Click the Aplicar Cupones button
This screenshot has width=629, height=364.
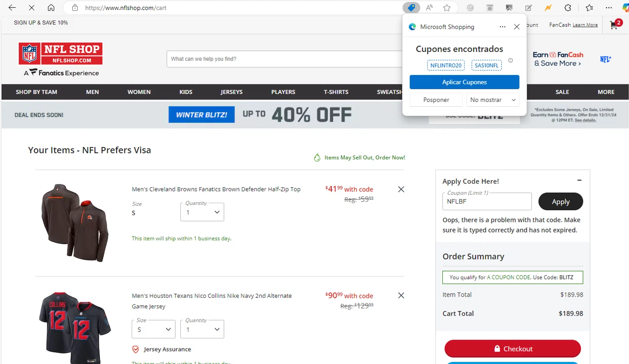pos(464,82)
